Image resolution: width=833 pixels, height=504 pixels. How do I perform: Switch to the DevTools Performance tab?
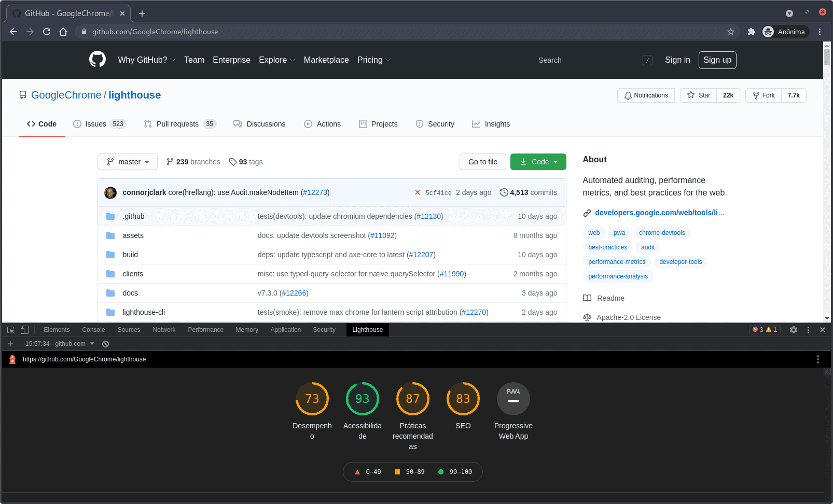point(205,330)
